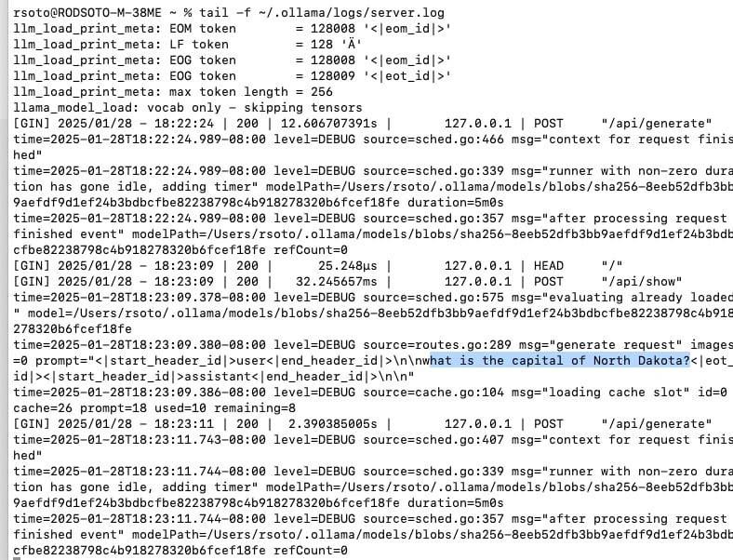The image size is (733, 560).
Task: Click the LF token = 128 line
Action: tap(188, 45)
